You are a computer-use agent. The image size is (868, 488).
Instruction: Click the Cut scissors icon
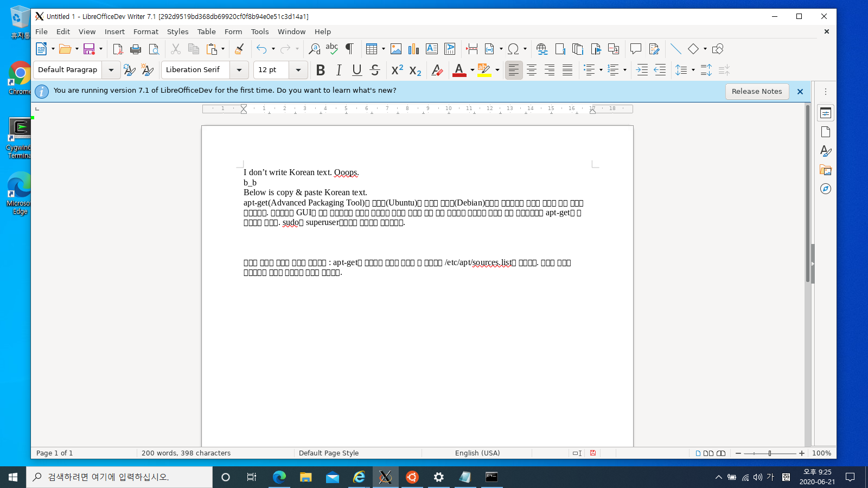[176, 49]
